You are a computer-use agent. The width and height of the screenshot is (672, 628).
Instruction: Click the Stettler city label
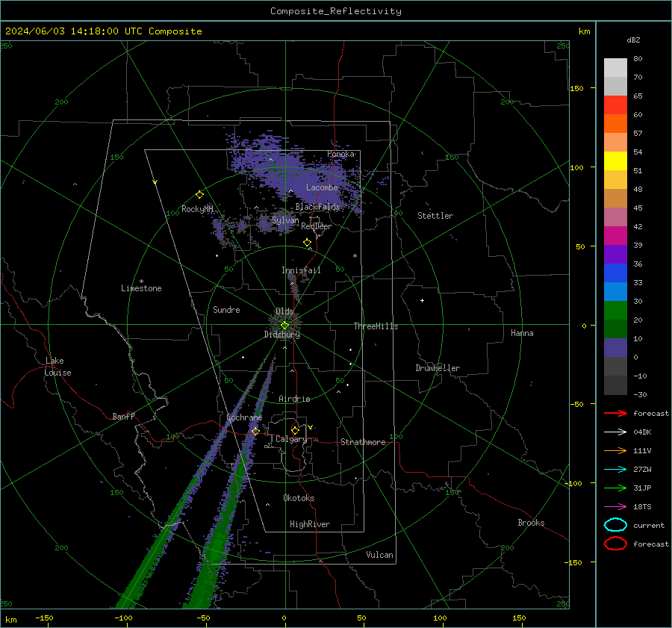pyautogui.click(x=435, y=216)
